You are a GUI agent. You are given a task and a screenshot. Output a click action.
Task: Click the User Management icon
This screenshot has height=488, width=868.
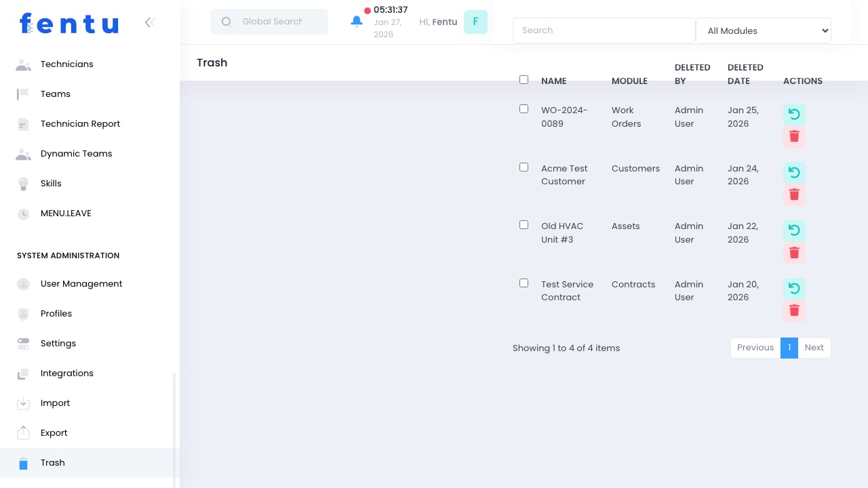tap(23, 284)
